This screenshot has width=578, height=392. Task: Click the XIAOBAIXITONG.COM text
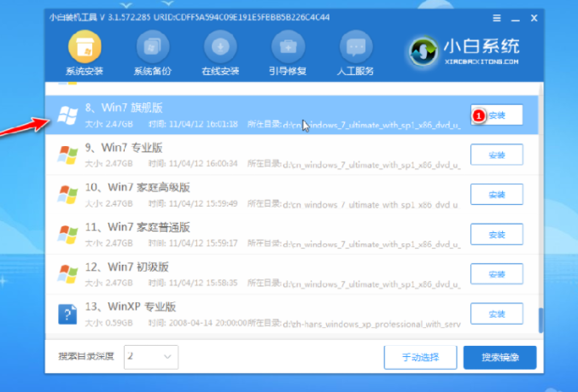click(x=482, y=62)
